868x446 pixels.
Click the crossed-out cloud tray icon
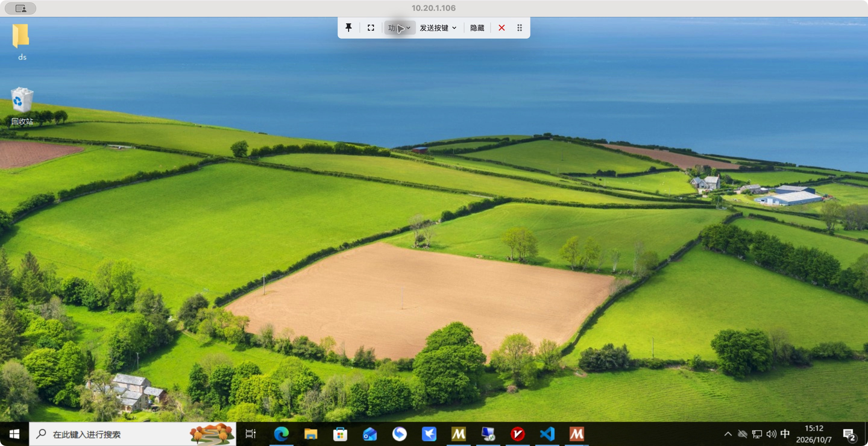pyautogui.click(x=743, y=434)
